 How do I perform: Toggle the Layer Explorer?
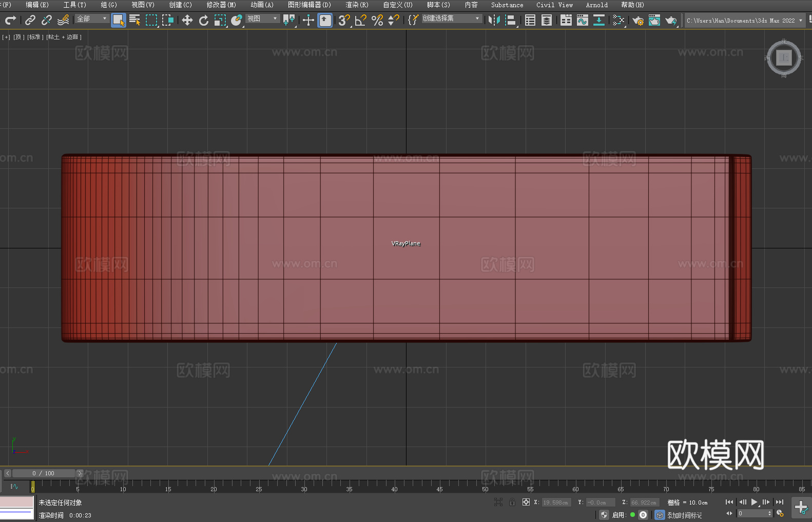(547, 20)
